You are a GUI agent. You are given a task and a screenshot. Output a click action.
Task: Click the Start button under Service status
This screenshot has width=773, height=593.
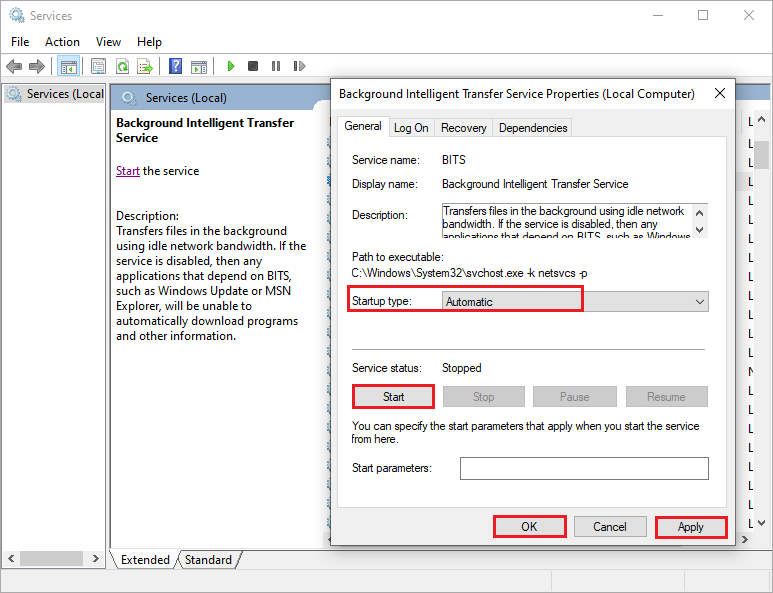click(394, 397)
